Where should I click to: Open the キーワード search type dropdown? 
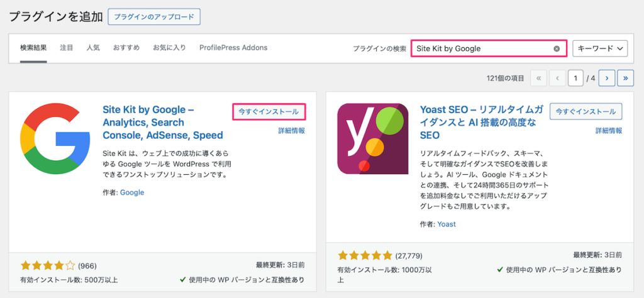pyautogui.click(x=600, y=48)
